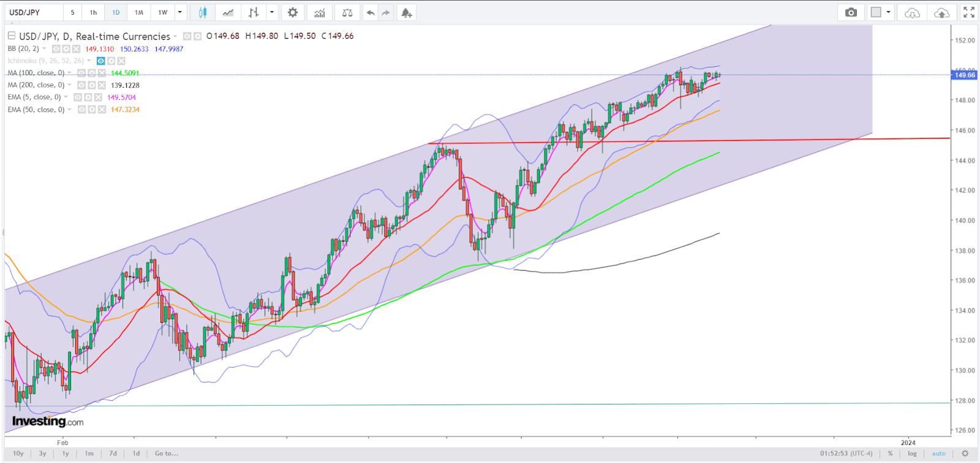Viewport: 980px width, 464px height.
Task: Undo the last chart action
Action: point(371,12)
